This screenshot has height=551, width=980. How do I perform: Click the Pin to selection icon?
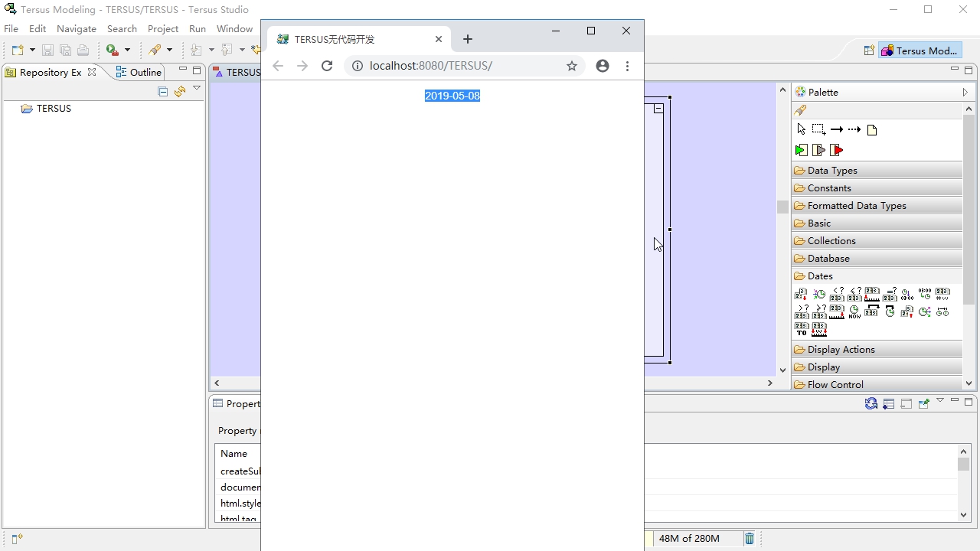pyautogui.click(x=924, y=403)
